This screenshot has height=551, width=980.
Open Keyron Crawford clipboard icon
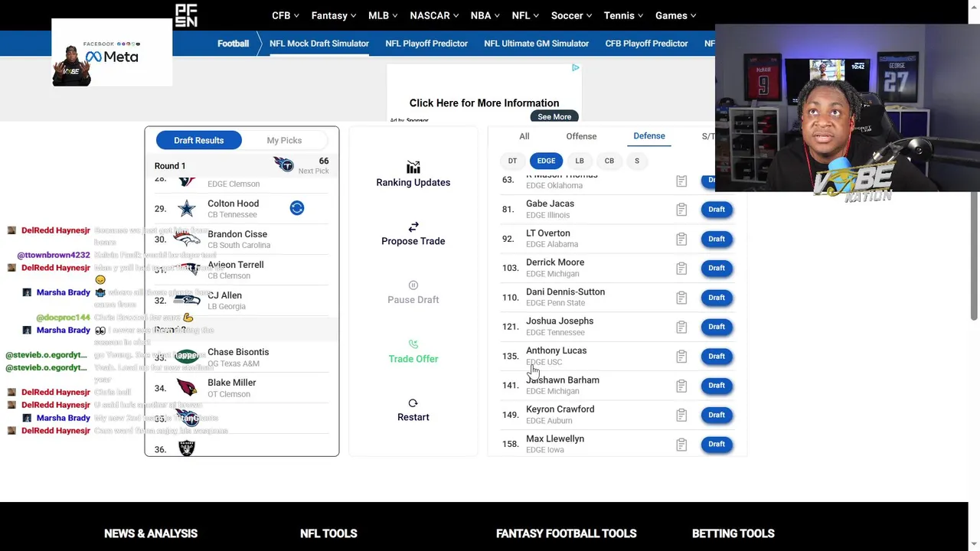(x=681, y=415)
